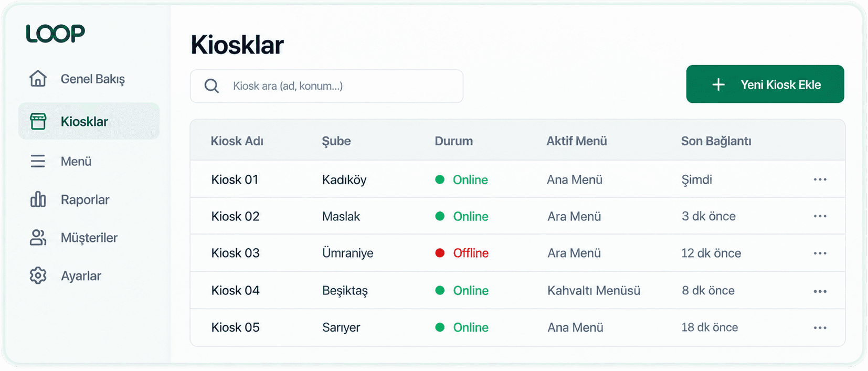The height and width of the screenshot is (371, 868).
Task: Click the Aktif Menü column header
Action: [577, 141]
